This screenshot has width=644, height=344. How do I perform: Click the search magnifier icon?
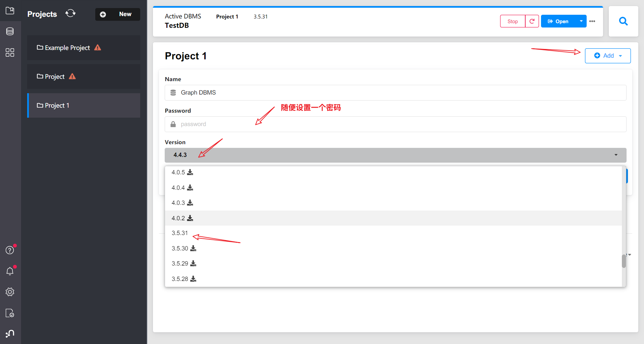pyautogui.click(x=623, y=21)
